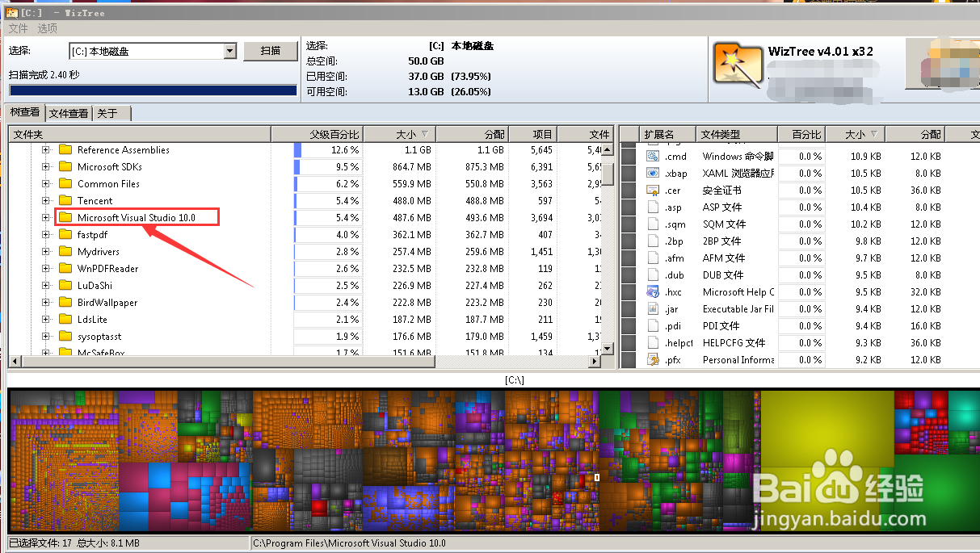Sort folder tree by 项目 column
This screenshot has height=553, width=980.
[532, 134]
